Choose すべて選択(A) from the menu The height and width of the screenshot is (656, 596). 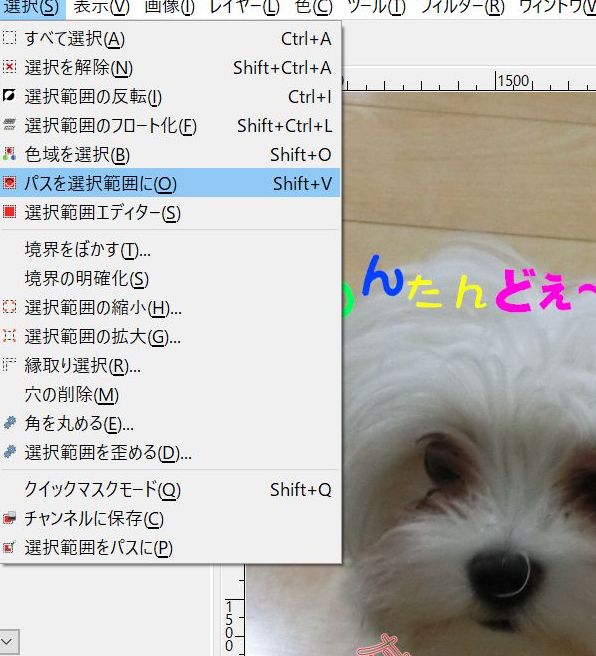[170, 39]
